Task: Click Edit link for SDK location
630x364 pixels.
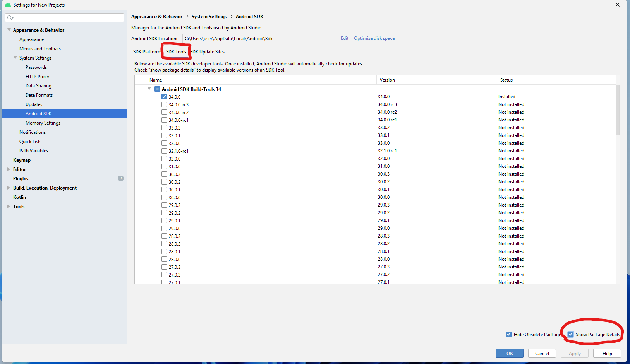Action: (x=345, y=38)
